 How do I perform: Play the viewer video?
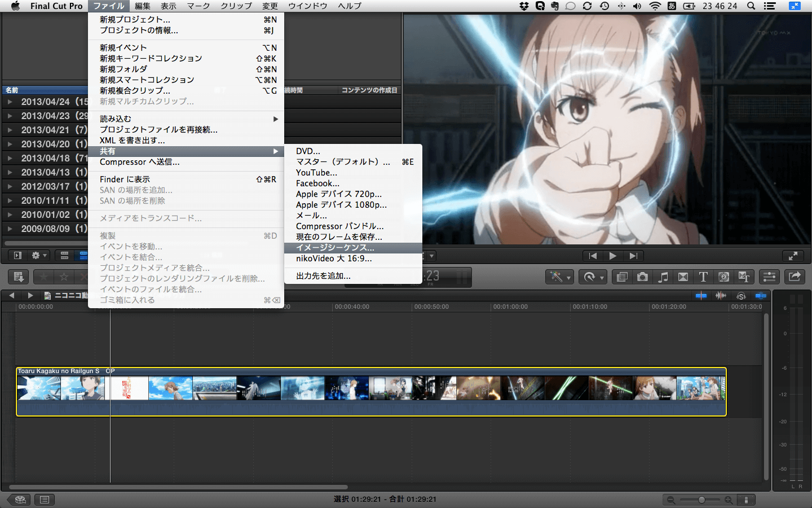[613, 256]
